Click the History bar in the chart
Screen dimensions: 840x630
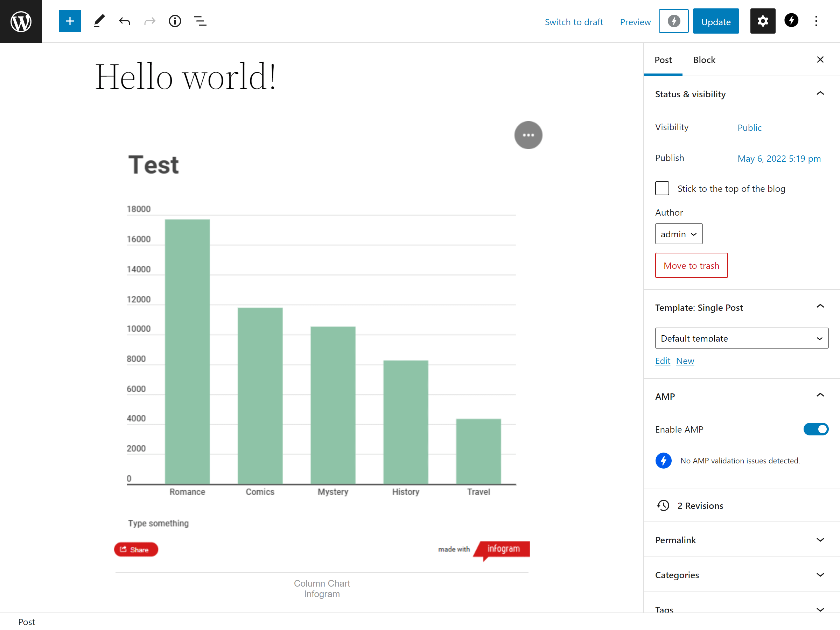coord(406,422)
